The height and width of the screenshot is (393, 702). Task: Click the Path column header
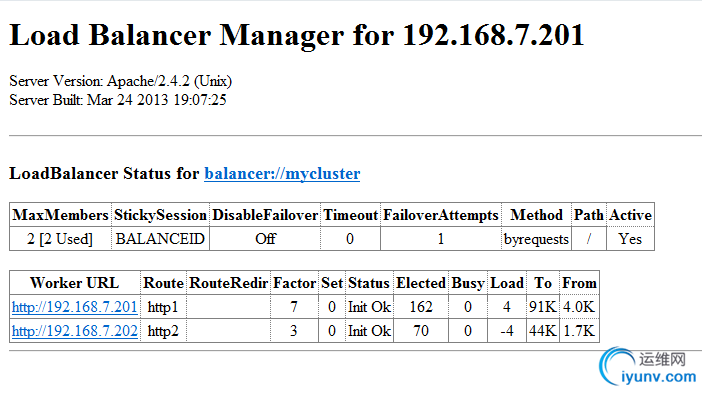tap(589, 215)
